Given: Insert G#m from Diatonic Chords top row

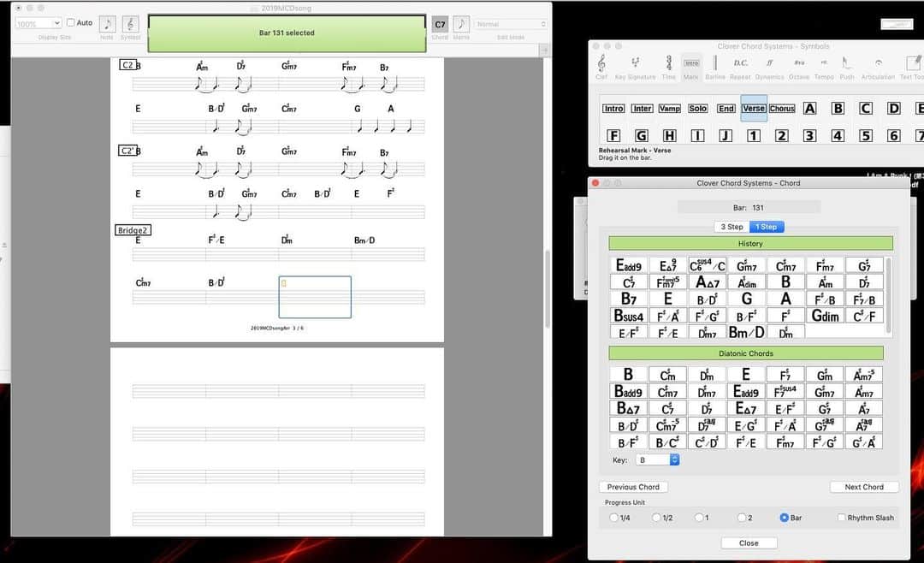Looking at the screenshot, I should 825,375.
